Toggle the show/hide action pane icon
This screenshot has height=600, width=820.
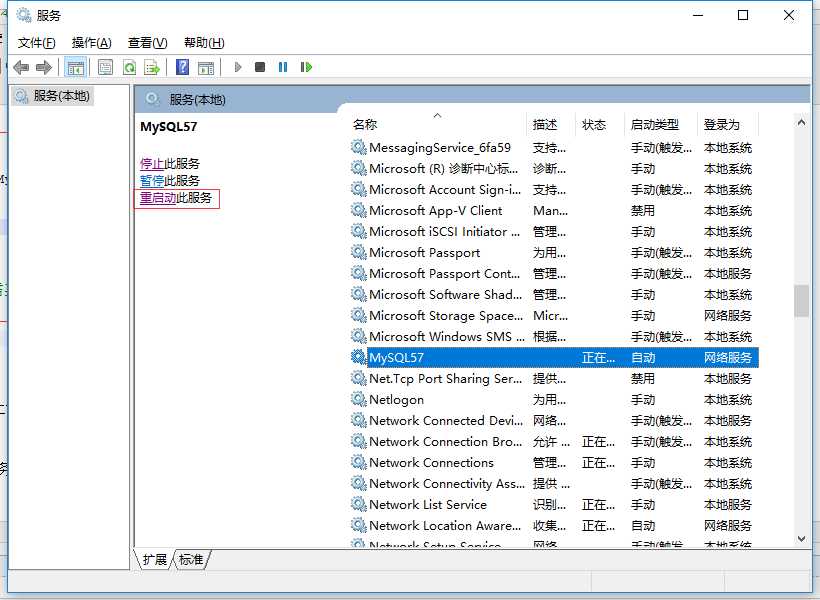tap(206, 67)
